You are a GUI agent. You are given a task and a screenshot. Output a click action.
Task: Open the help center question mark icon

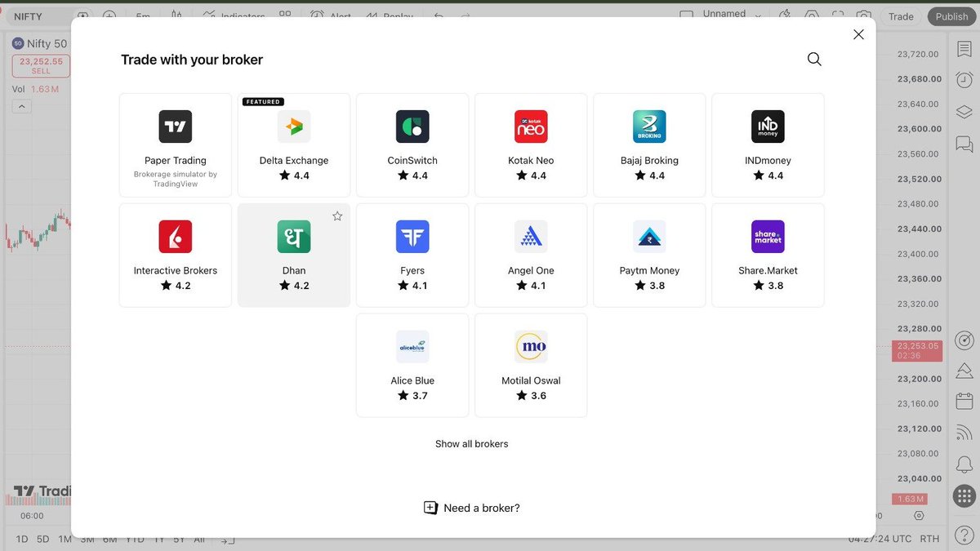[x=964, y=534]
